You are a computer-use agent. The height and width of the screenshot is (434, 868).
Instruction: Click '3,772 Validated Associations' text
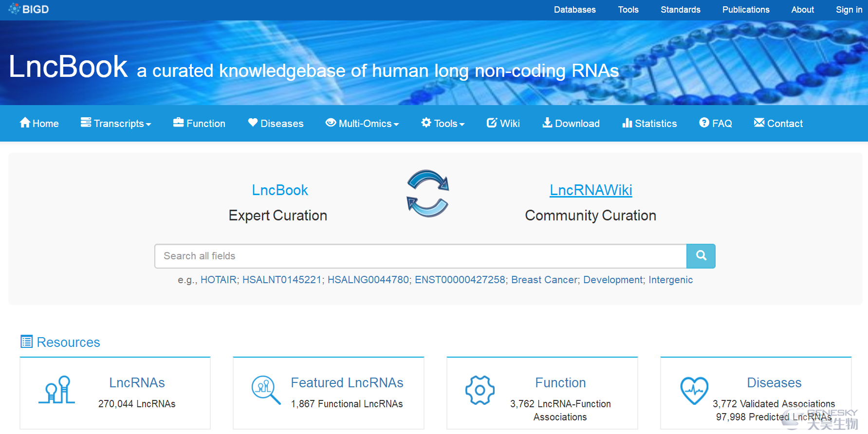click(774, 404)
